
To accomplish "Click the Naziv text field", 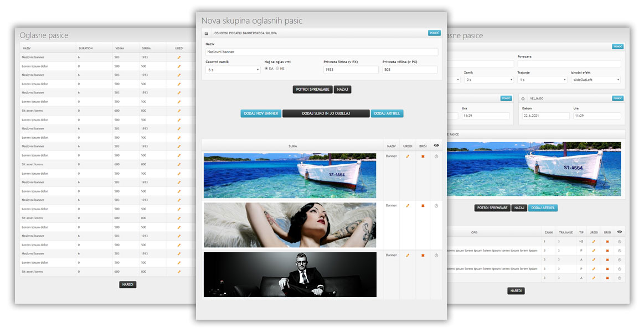I will click(x=321, y=52).
